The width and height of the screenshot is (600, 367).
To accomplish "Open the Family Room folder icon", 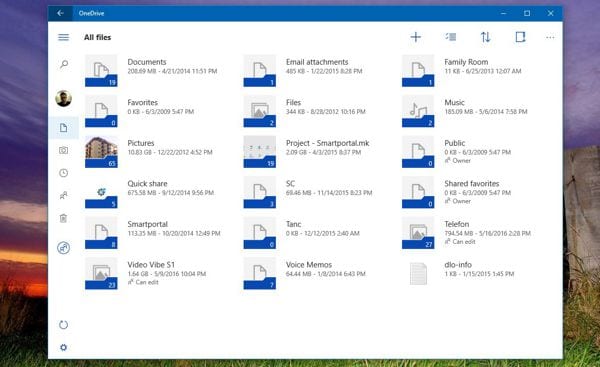I will [x=418, y=71].
